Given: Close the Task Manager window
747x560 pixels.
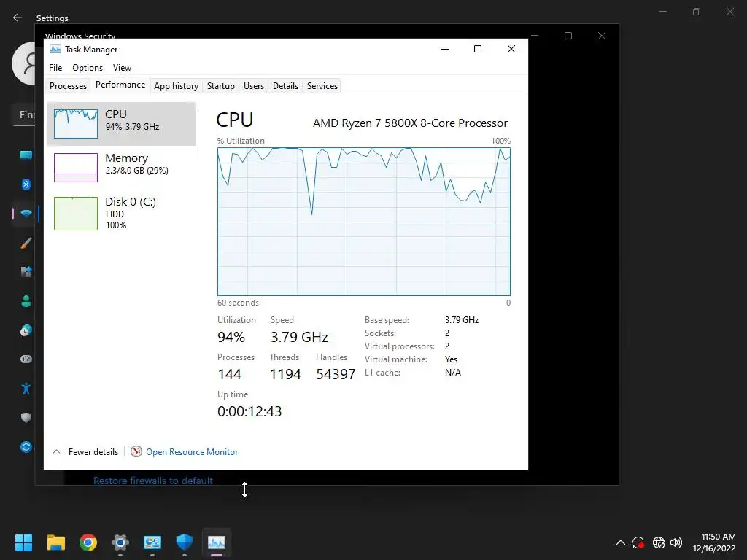Looking at the screenshot, I should tap(511, 49).
